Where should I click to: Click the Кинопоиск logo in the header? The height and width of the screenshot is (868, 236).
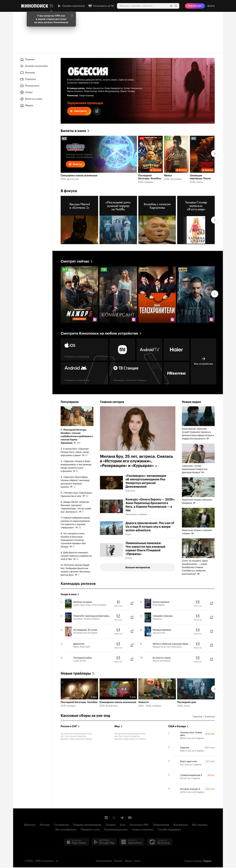point(35,6)
